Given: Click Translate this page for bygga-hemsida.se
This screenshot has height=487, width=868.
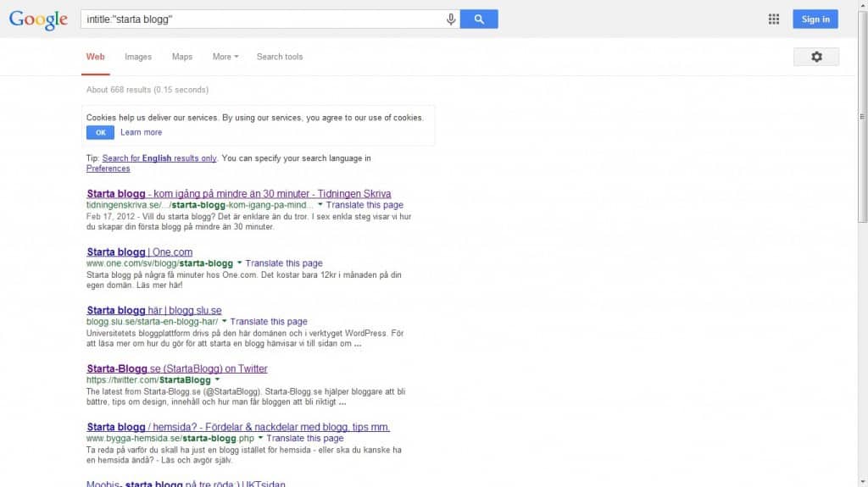Looking at the screenshot, I should [x=305, y=439].
